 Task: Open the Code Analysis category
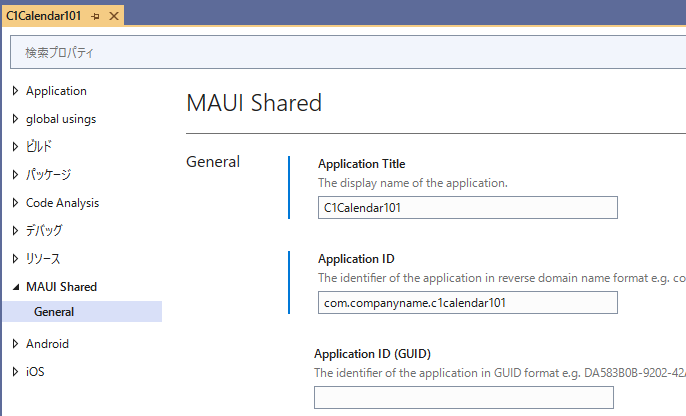[x=62, y=203]
